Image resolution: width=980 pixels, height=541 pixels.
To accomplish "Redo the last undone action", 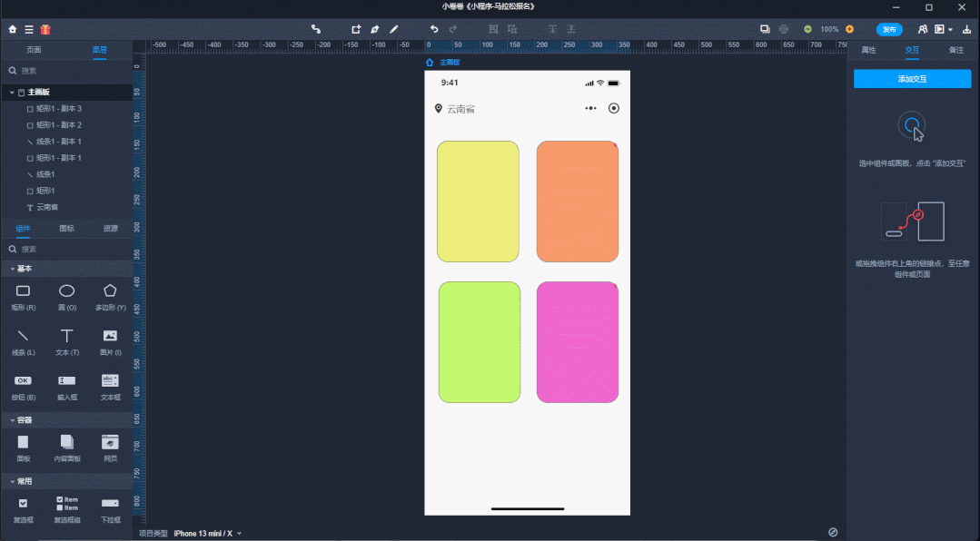I will 453,29.
